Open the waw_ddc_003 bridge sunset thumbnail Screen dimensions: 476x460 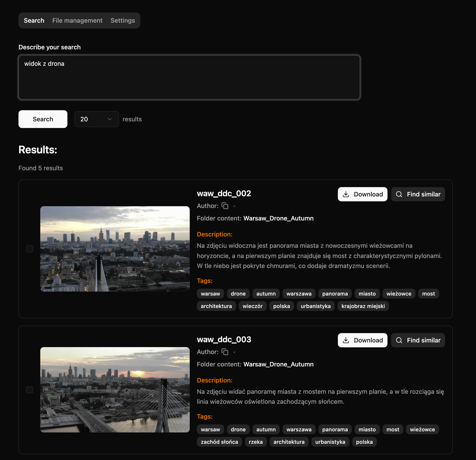click(x=115, y=390)
